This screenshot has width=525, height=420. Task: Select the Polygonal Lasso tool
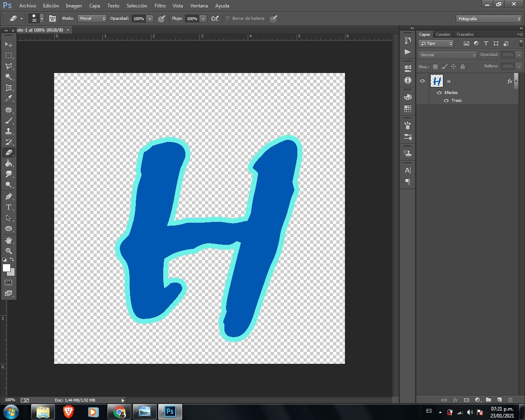(x=9, y=66)
